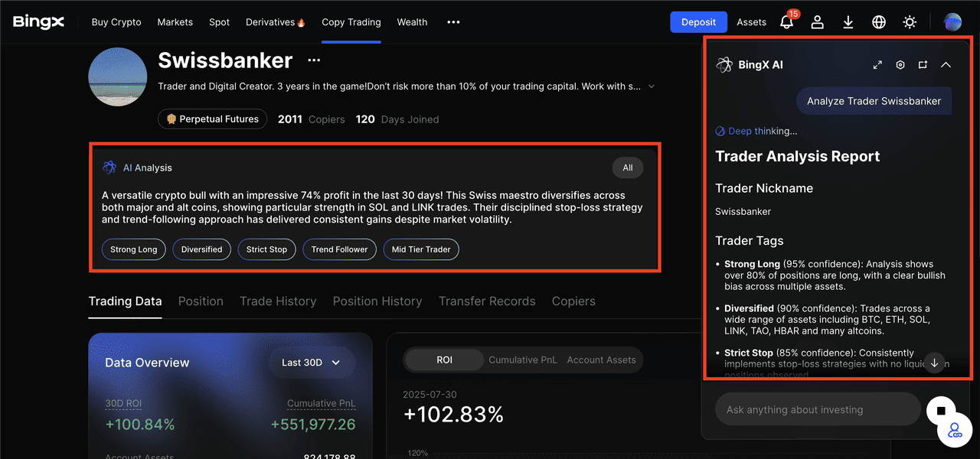Screen dimensions: 980x459
Task: Open the Position History tab
Action: pyautogui.click(x=377, y=301)
